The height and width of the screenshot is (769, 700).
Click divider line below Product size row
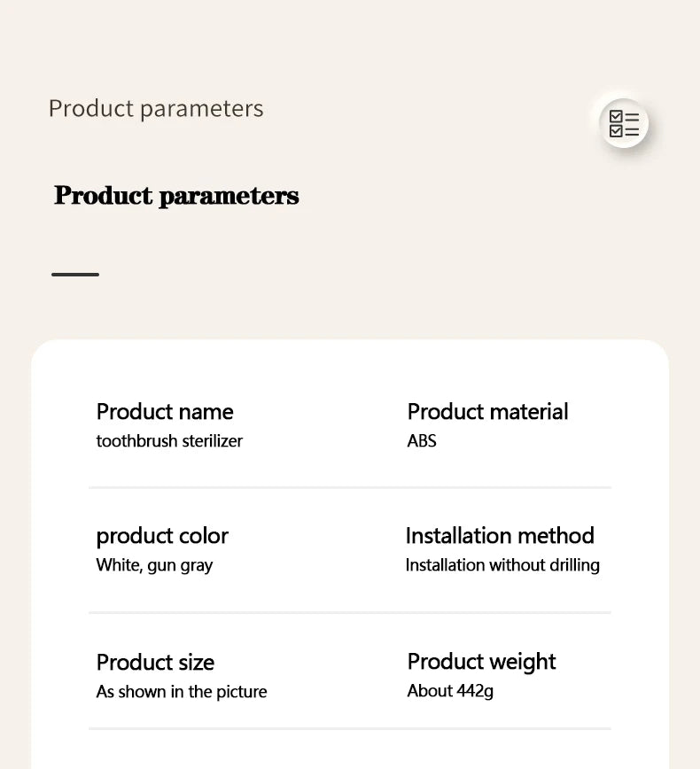click(x=350, y=729)
